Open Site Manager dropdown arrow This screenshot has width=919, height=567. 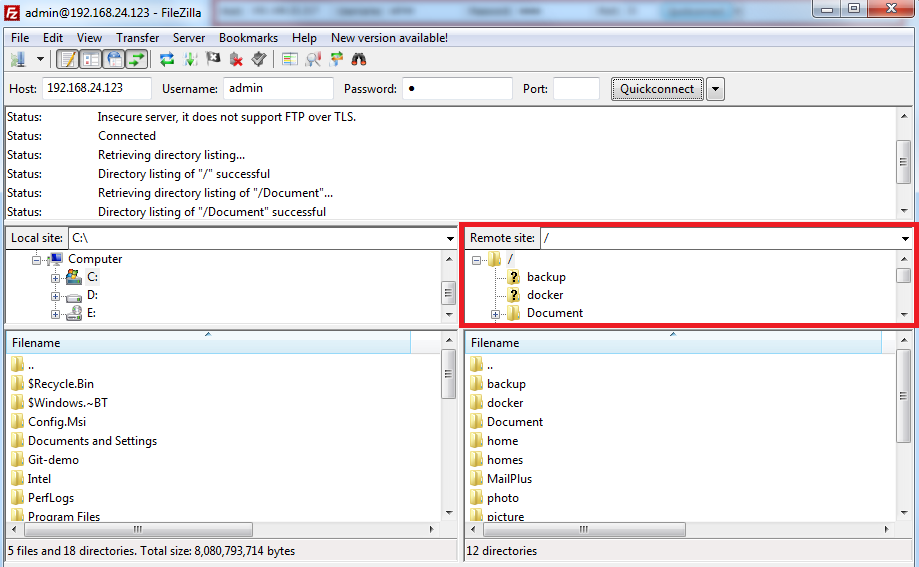point(40,59)
